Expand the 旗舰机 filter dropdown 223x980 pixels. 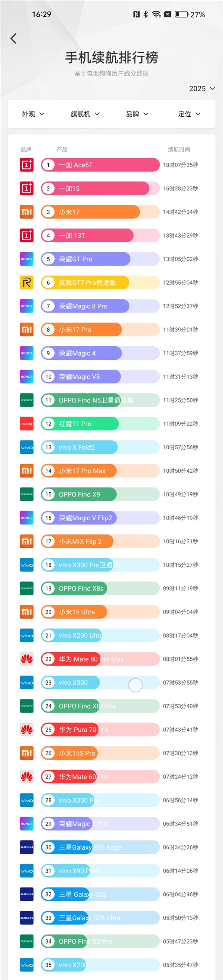coord(85,114)
